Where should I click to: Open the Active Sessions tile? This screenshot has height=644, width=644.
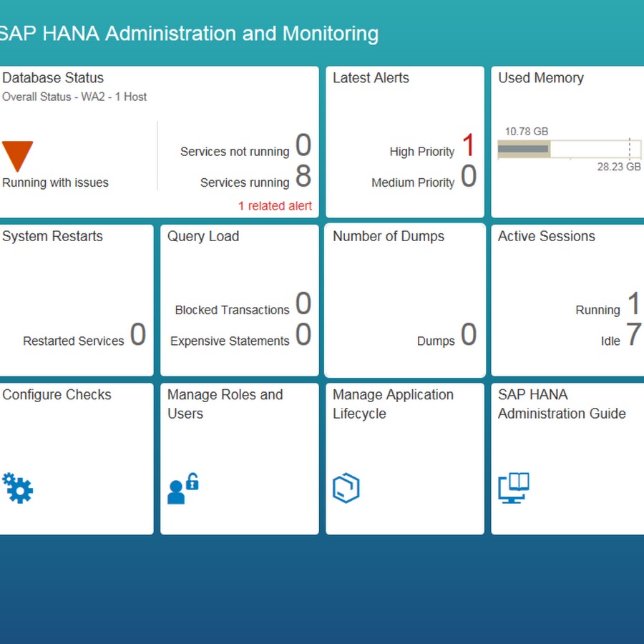[x=567, y=301]
